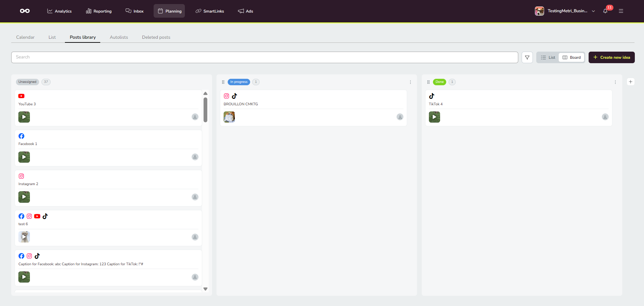Click the TestingMetri profile avatar
This screenshot has height=306, width=644.
coord(539,11)
